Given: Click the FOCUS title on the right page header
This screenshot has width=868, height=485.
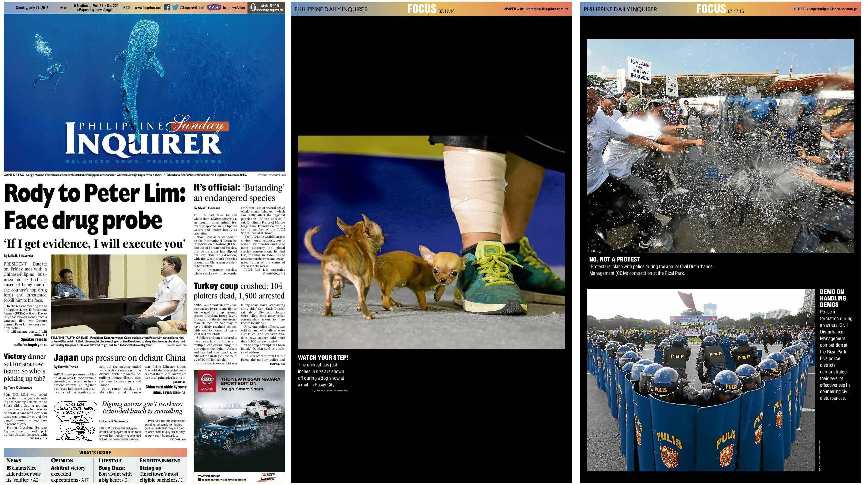Looking at the screenshot, I should 711,9.
